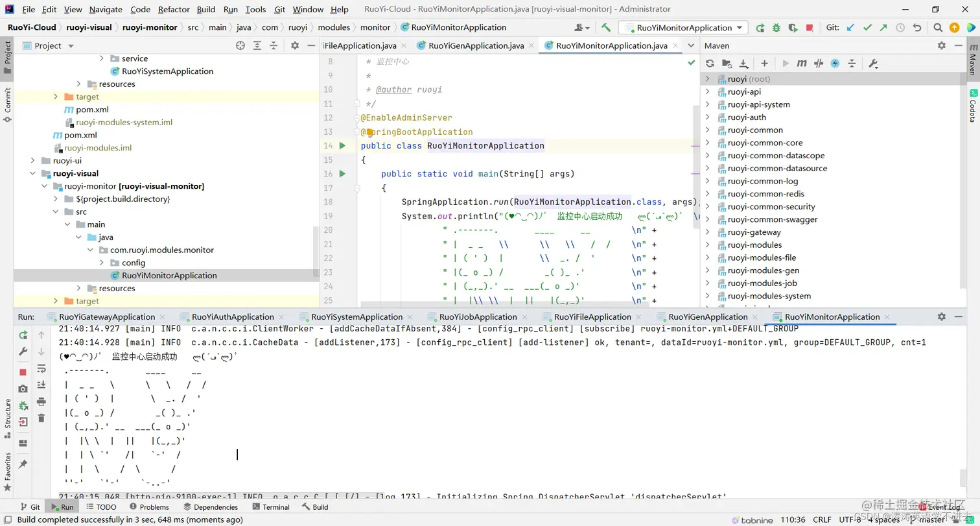Expand ruoyi-gateway in Maven panel

click(708, 232)
